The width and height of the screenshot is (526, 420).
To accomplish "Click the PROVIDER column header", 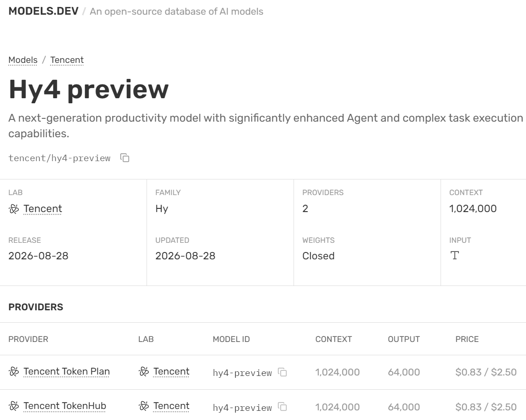I will pos(28,339).
